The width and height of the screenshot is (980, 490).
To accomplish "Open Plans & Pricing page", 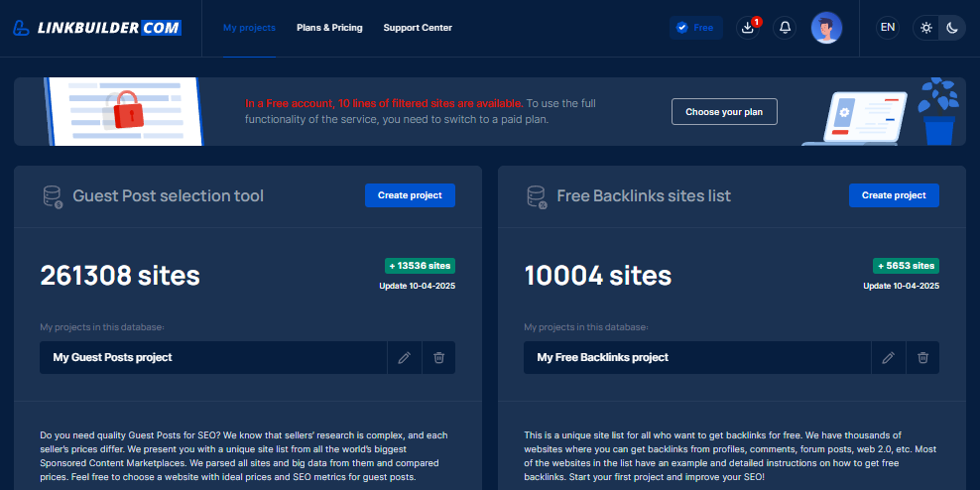I will (329, 28).
